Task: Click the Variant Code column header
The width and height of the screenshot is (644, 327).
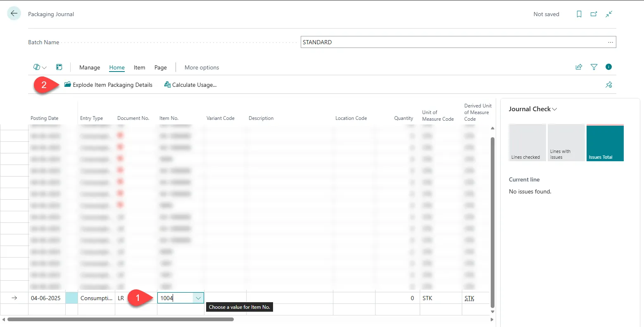Action: 221,118
